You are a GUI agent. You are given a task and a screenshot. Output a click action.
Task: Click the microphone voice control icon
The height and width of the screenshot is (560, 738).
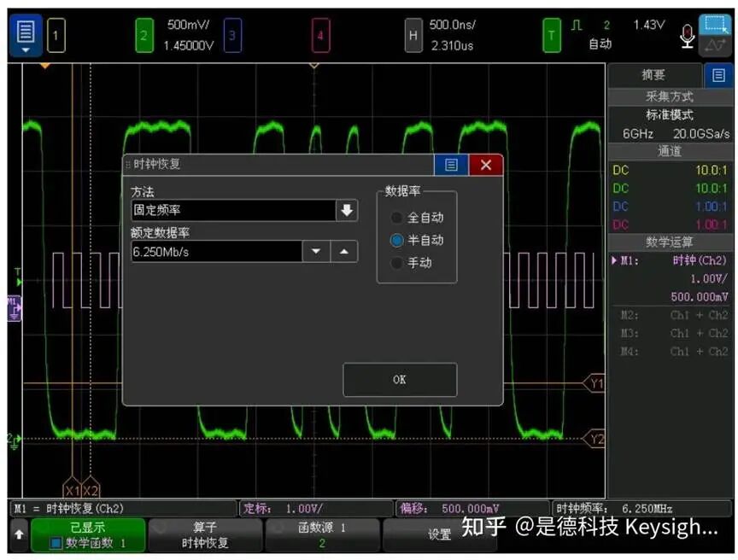click(x=687, y=36)
